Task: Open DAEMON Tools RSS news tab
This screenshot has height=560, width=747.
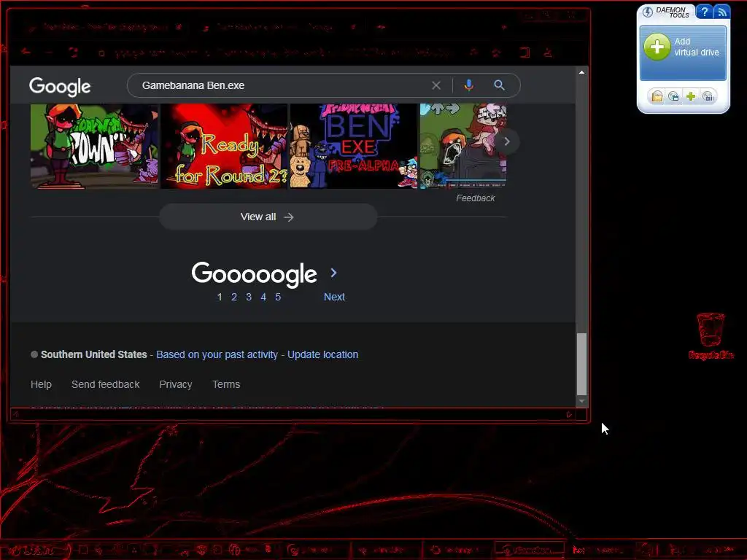Action: coord(721,12)
